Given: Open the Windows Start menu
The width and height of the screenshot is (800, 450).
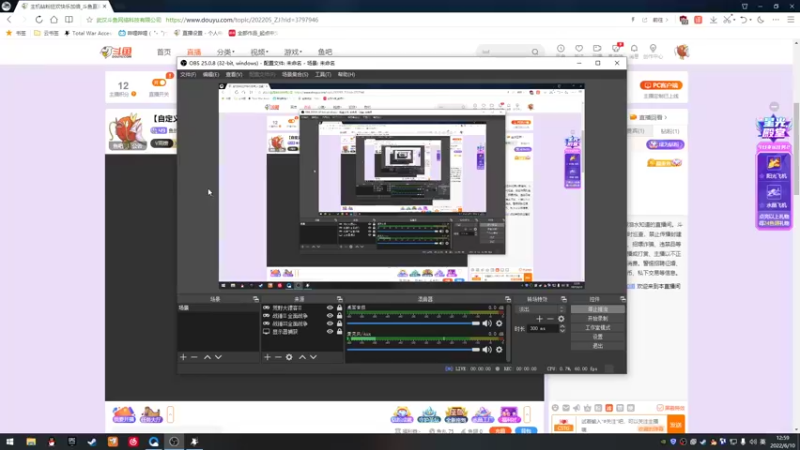Looking at the screenshot, I should click(10, 442).
